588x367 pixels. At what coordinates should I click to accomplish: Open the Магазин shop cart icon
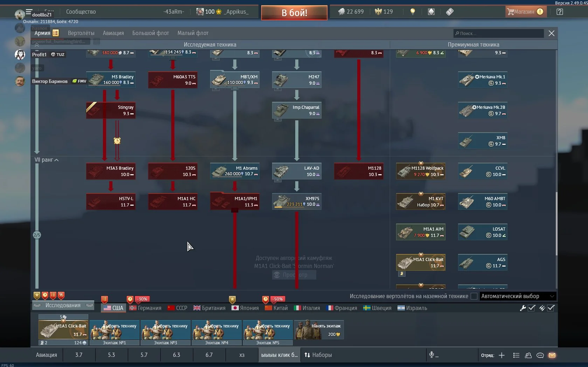tap(510, 12)
